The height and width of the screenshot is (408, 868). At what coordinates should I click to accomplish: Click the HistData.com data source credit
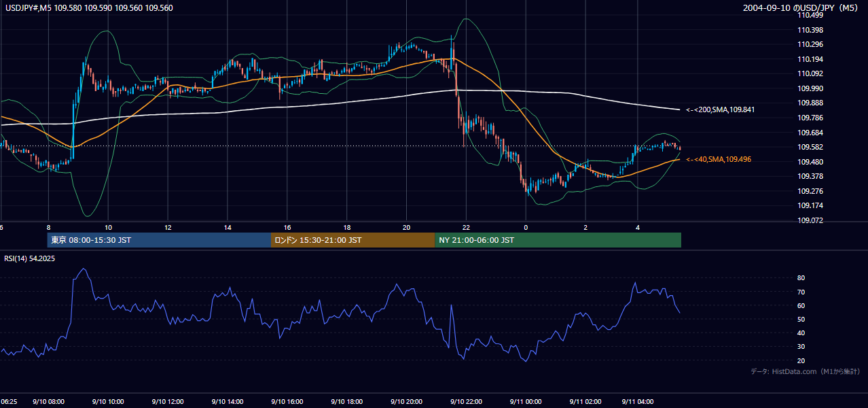coord(806,371)
